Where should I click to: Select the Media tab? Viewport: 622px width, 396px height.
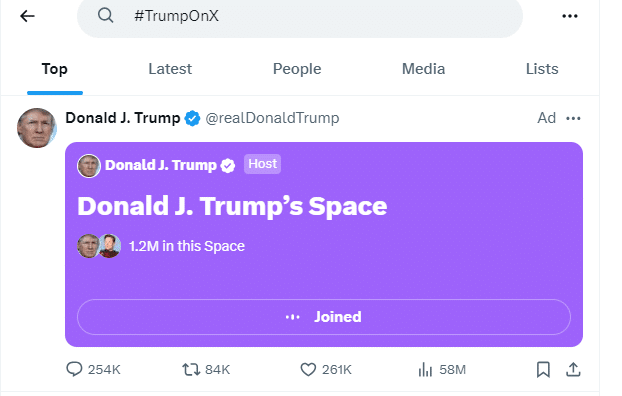tap(423, 69)
